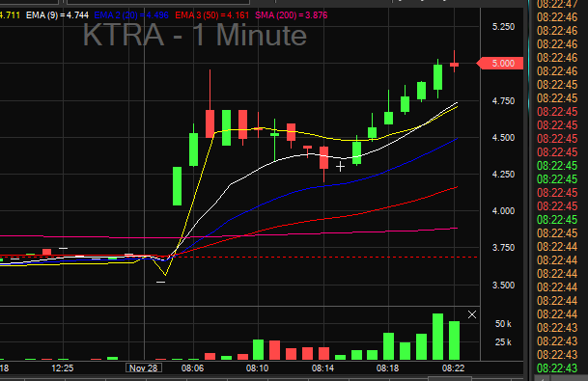Click the KTRA - 1 Minute chart title
Viewport: 588px width, 381px height.
195,35
